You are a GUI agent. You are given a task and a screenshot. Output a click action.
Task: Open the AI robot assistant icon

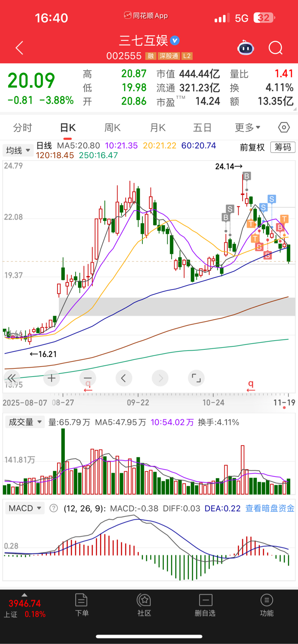pyautogui.click(x=245, y=48)
